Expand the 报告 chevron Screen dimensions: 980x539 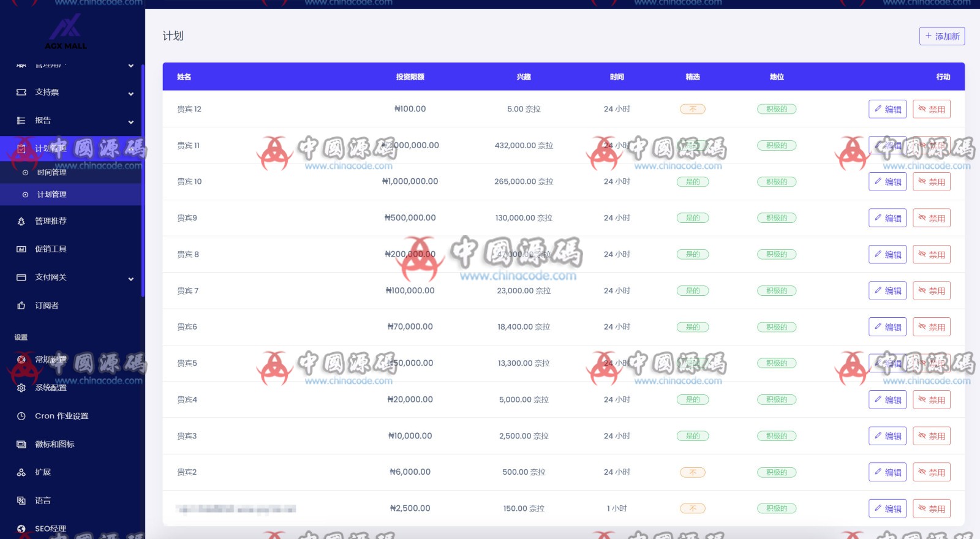(130, 122)
